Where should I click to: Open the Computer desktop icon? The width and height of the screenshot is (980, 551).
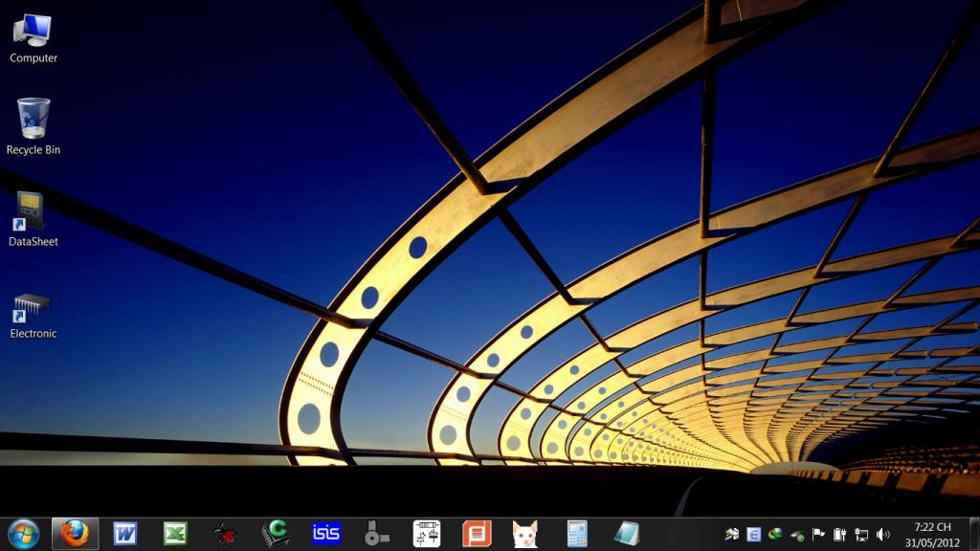33,38
